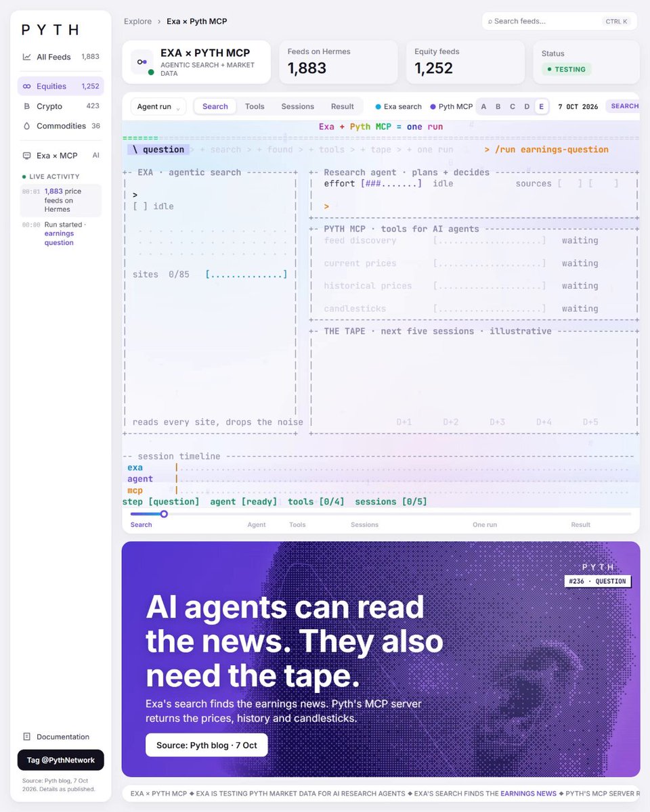Click the progress slider handle under Search
Screen dimensions: 650x812
point(164,514)
